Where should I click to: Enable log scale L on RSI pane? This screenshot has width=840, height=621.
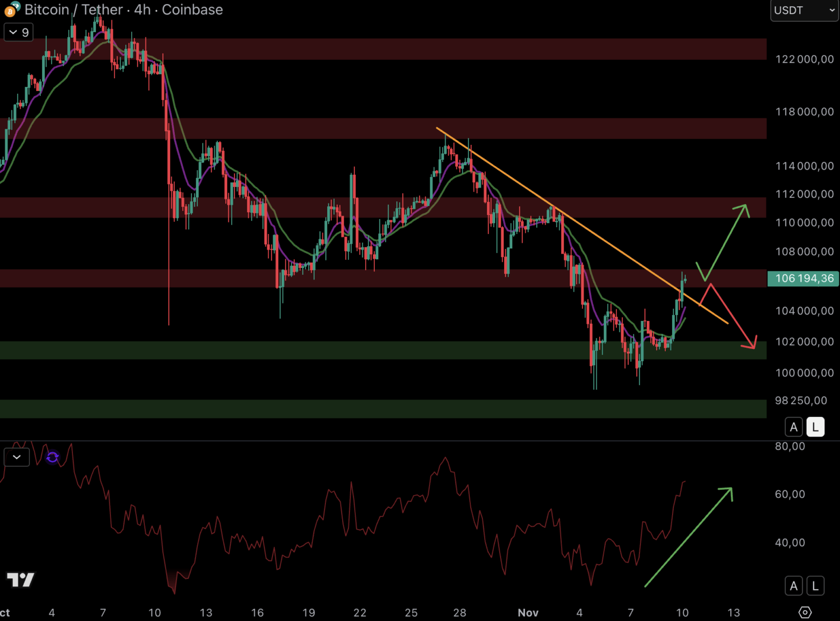click(815, 586)
